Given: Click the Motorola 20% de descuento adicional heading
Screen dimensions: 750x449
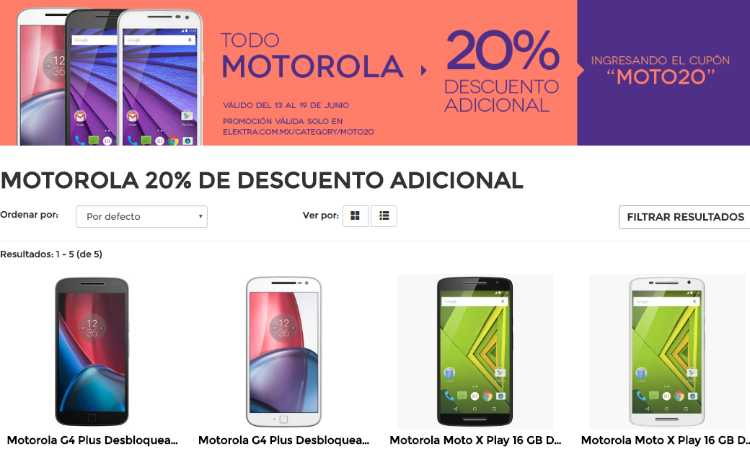Looking at the screenshot, I should point(262,181).
